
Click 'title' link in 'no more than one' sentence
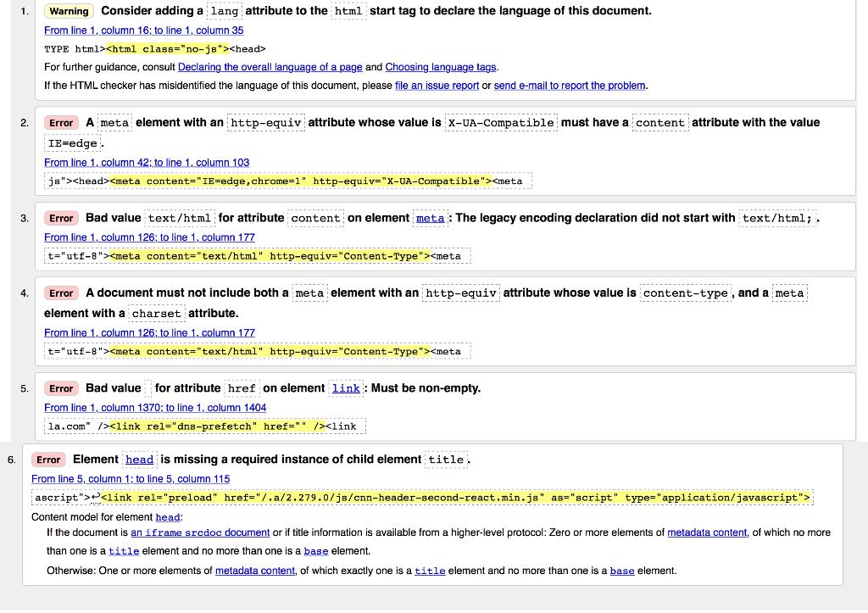point(124,552)
